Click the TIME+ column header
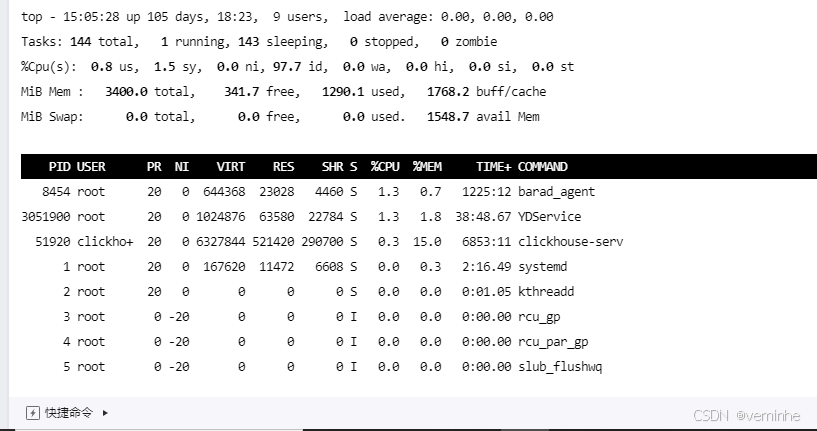Image resolution: width=817 pixels, height=431 pixels. pos(493,167)
